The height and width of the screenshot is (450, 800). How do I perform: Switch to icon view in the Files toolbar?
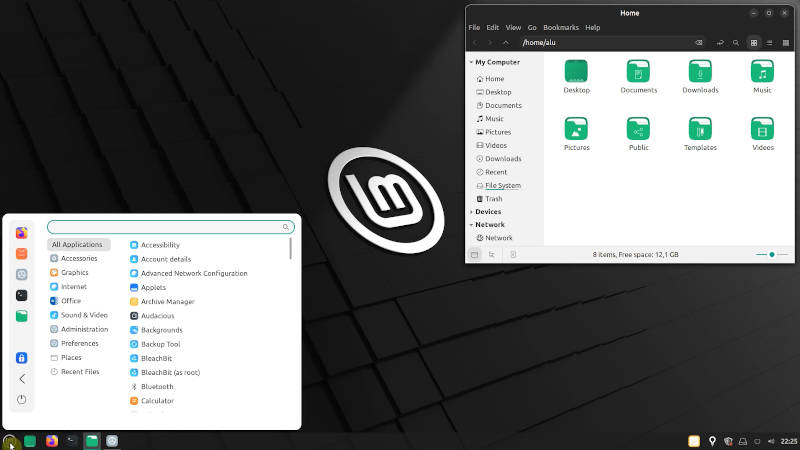point(754,43)
